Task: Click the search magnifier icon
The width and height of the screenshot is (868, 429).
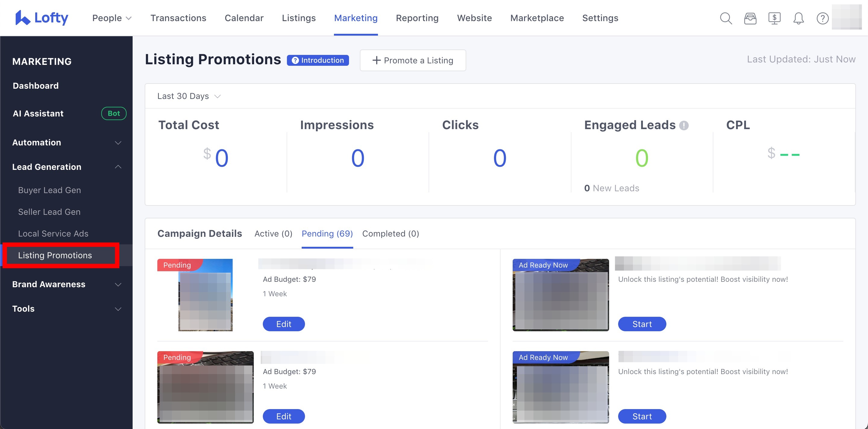Action: click(x=726, y=18)
